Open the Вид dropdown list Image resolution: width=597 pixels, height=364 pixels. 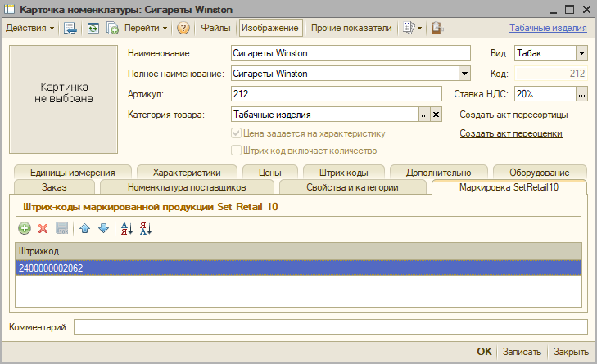tap(581, 53)
